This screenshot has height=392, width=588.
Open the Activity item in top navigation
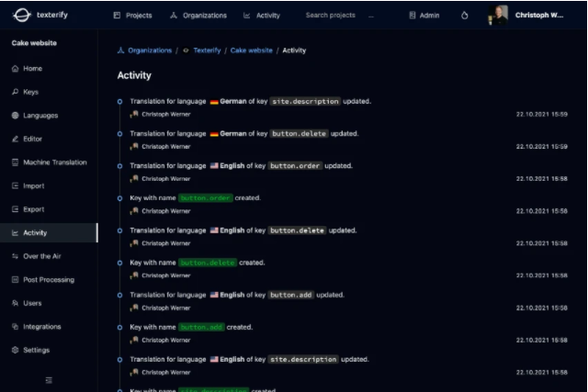point(262,16)
